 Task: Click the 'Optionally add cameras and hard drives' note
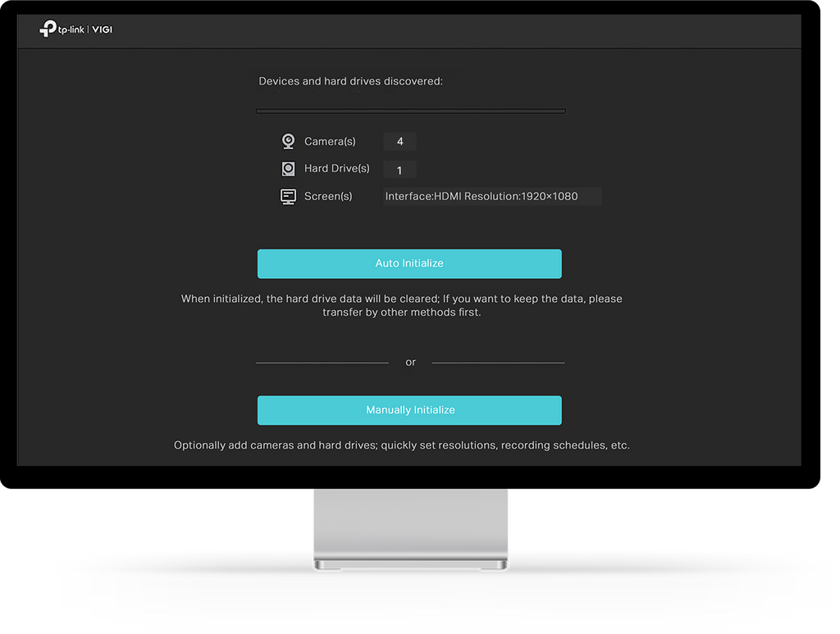coord(402,445)
